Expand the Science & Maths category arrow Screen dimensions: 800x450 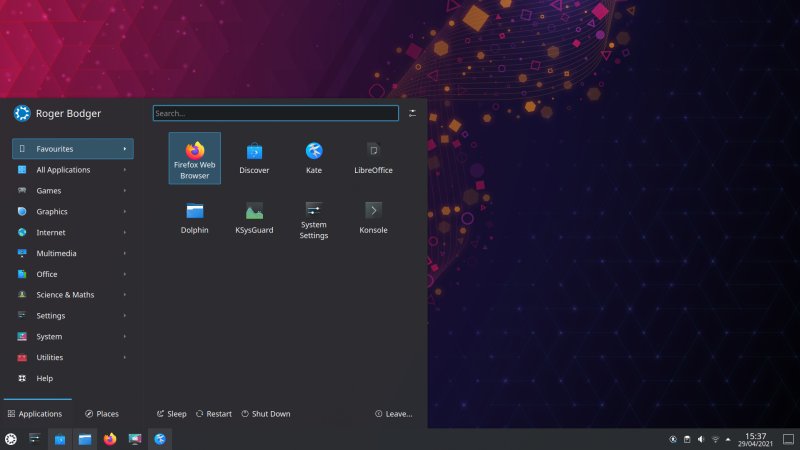pyautogui.click(x=124, y=295)
